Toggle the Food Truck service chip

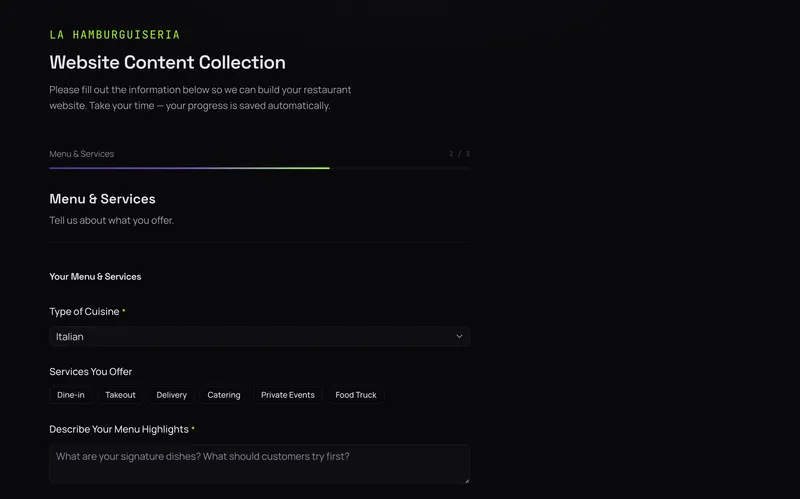[x=356, y=395]
